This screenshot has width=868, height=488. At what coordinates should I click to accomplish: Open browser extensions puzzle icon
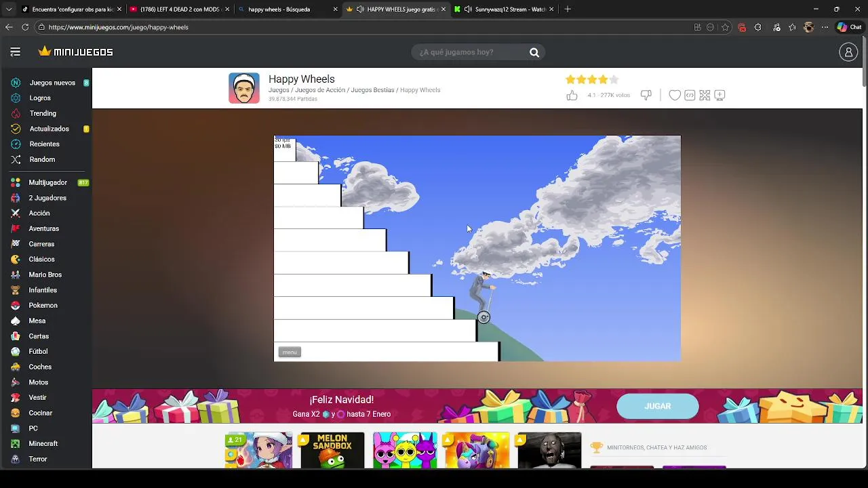click(x=758, y=27)
